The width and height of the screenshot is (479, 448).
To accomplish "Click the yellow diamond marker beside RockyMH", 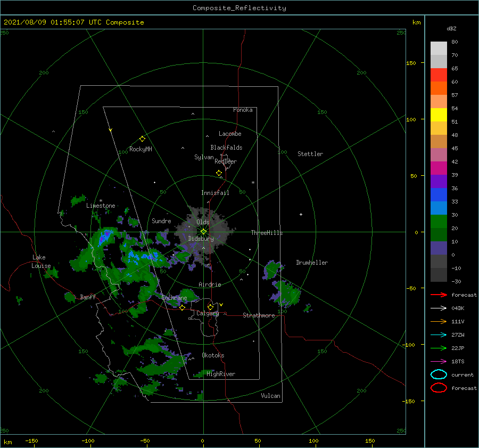I will [142, 139].
